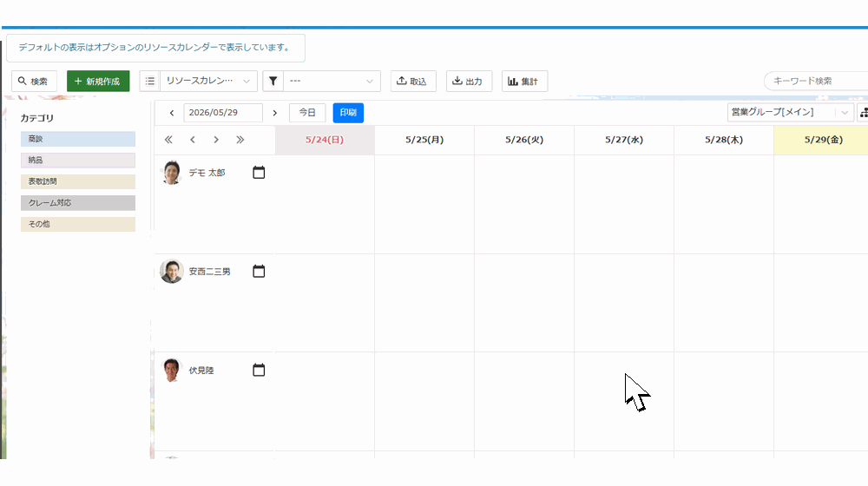
Task: Click the single-left arrow in calendar header
Action: (x=192, y=140)
